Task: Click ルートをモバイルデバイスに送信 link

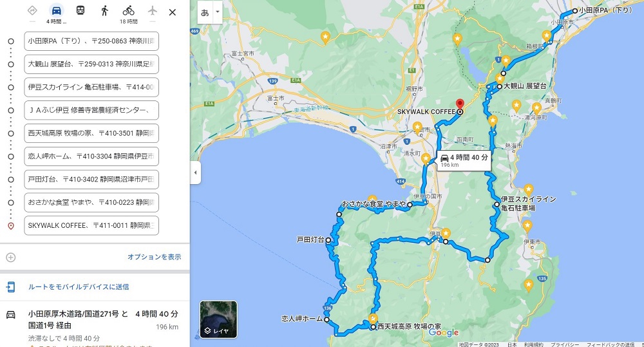Action: [x=79, y=286]
